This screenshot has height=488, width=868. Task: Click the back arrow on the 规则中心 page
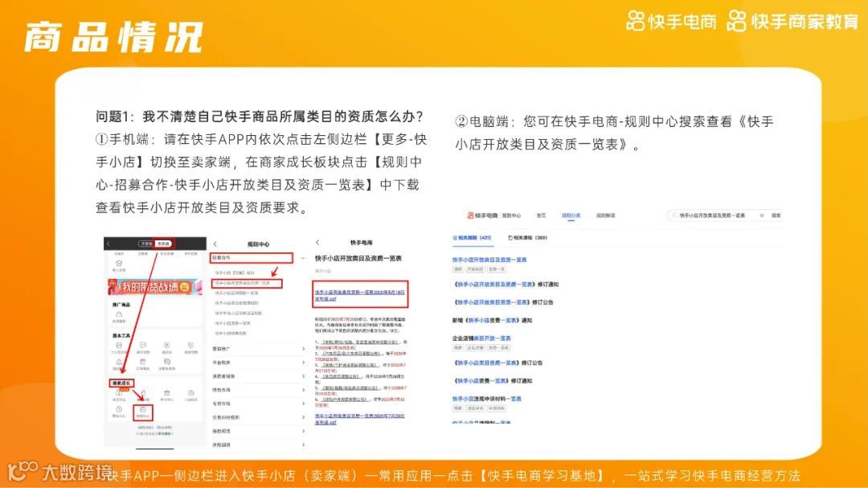[215, 242]
